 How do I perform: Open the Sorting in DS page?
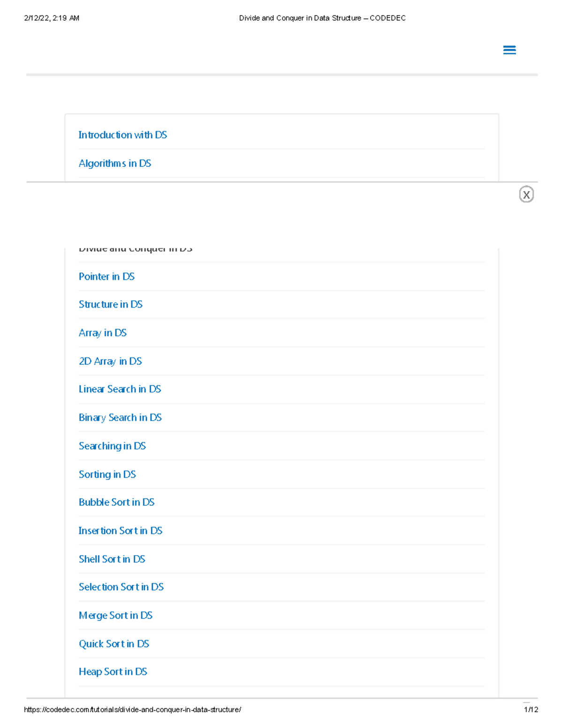pos(107,474)
